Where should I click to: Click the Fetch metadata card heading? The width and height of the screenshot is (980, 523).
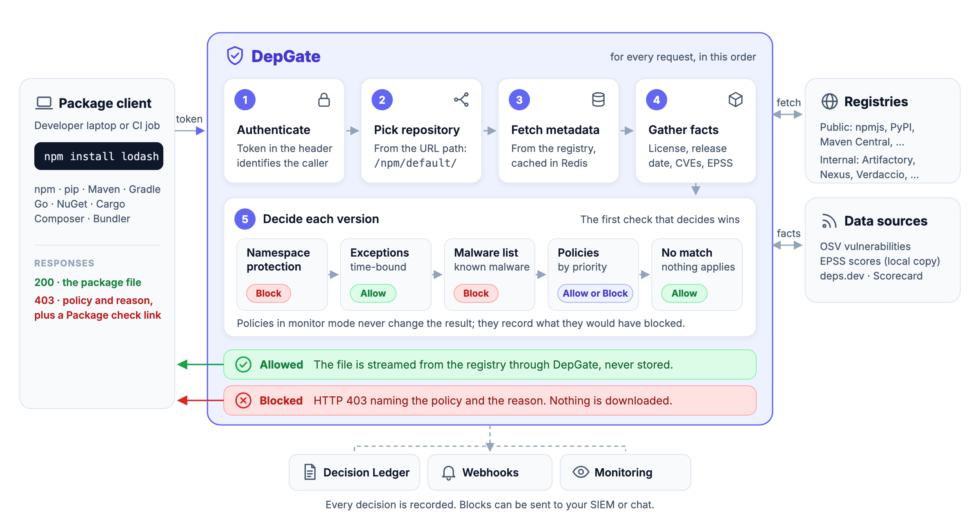[x=555, y=130]
